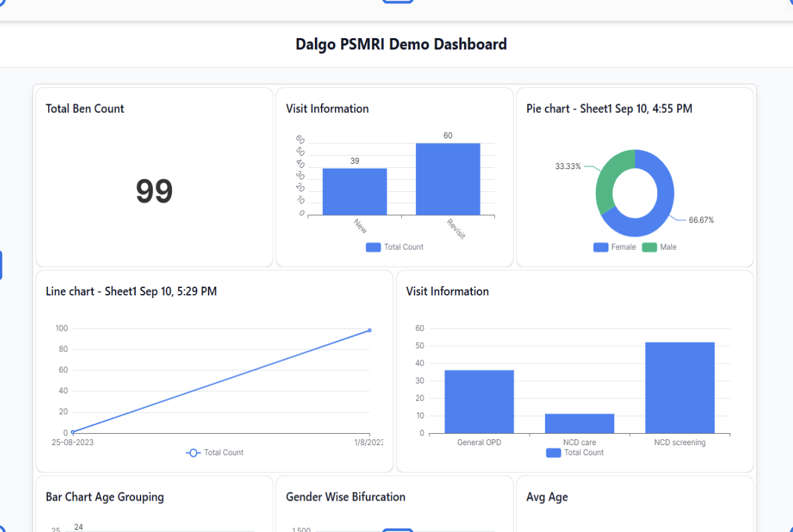Click the Pie chart - Sheet1 card title
The width and height of the screenshot is (793, 532).
pos(609,109)
